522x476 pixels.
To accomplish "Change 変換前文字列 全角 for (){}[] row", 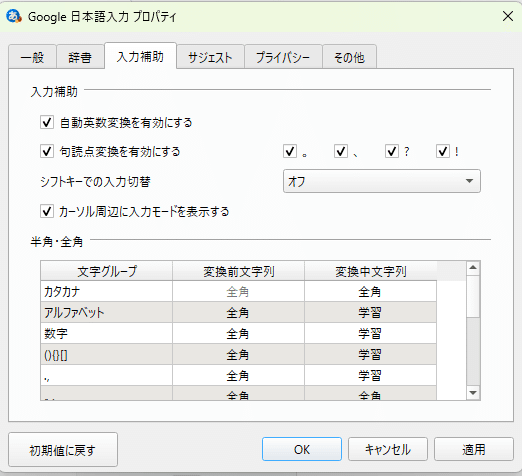I will (x=238, y=355).
